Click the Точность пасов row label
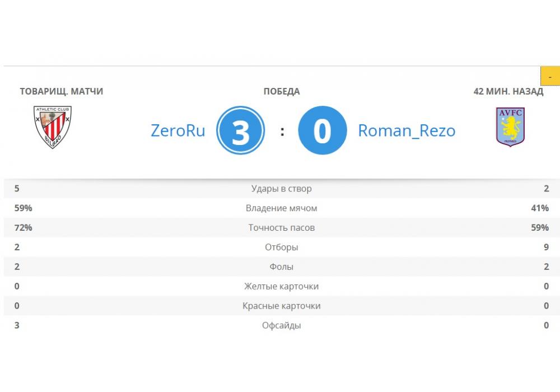The height and width of the screenshot is (392, 560). (x=281, y=228)
